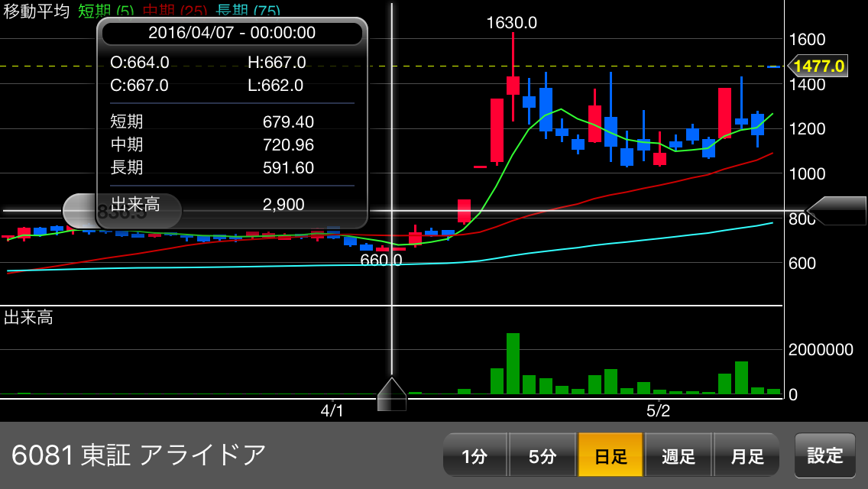Tap the price-level arrow handle on right axis
The height and width of the screenshot is (489, 868).
pyautogui.click(x=836, y=211)
